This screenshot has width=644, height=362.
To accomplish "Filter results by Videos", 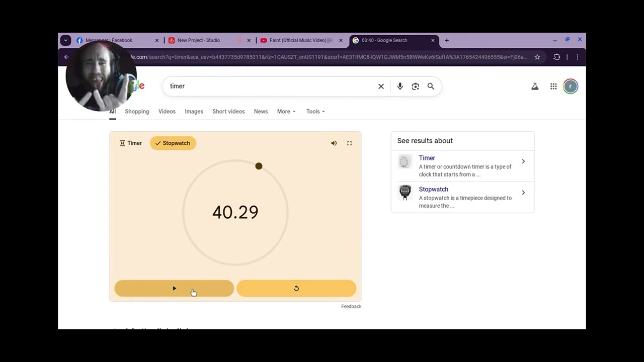I will pos(167,112).
